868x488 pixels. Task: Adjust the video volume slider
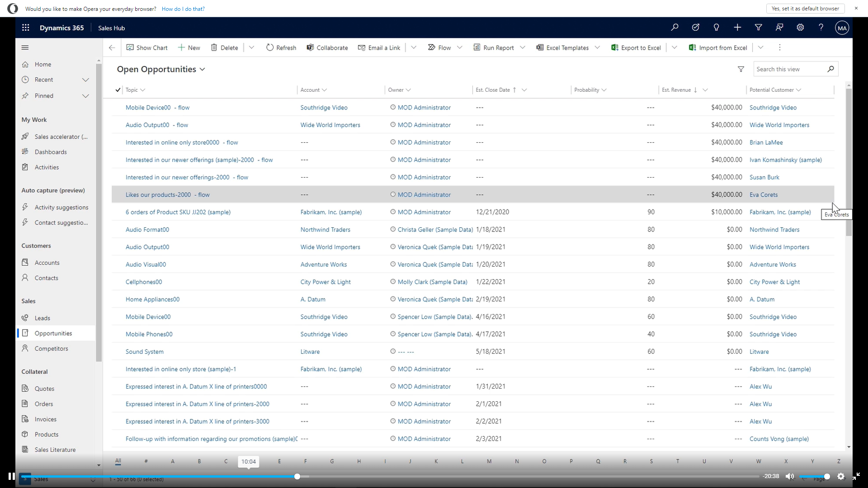814,476
